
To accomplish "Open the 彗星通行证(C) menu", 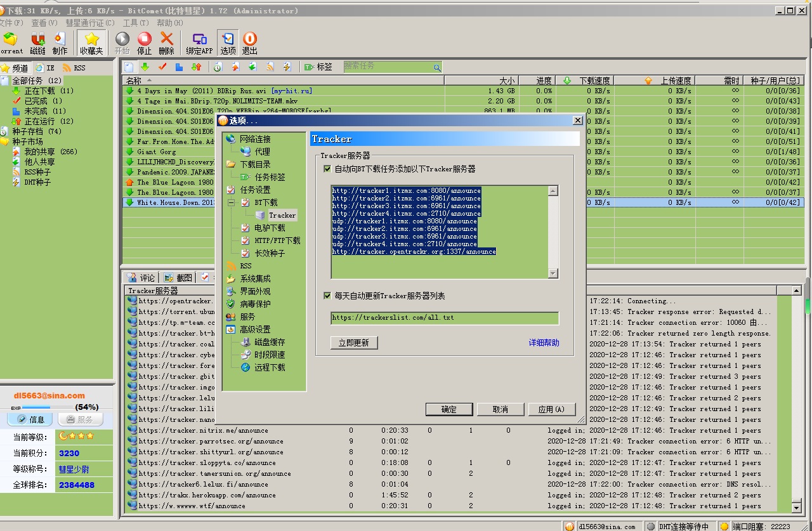I will (90, 23).
